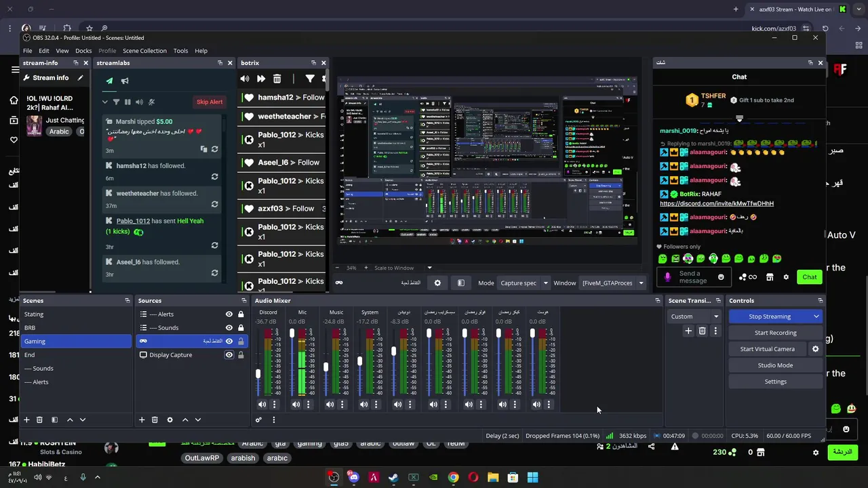Collapse streamlabs events chevron
Screen dimensions: 868x488
pos(104,102)
